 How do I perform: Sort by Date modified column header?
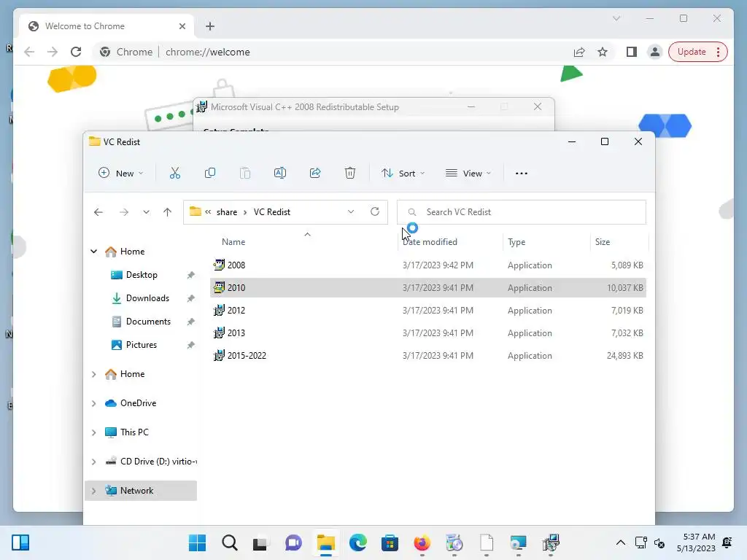click(430, 242)
